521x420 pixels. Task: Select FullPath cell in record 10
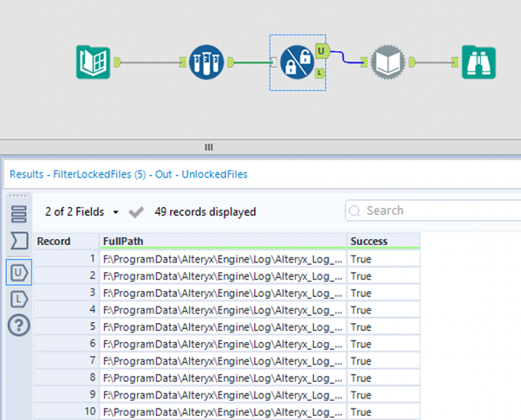pyautogui.click(x=223, y=411)
